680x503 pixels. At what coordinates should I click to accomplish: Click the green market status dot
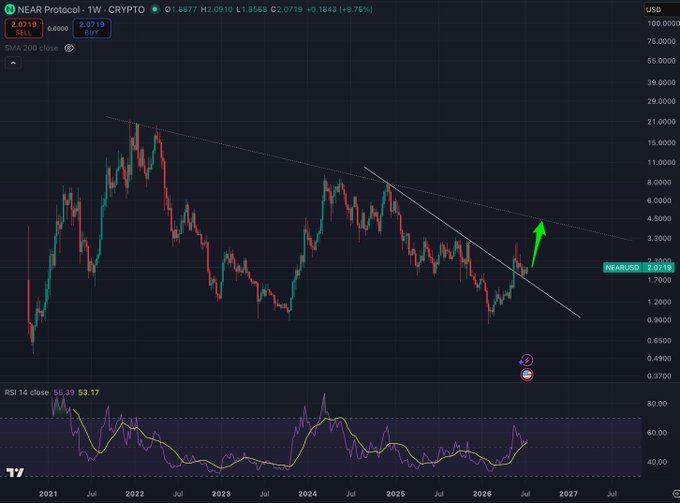pos(154,9)
